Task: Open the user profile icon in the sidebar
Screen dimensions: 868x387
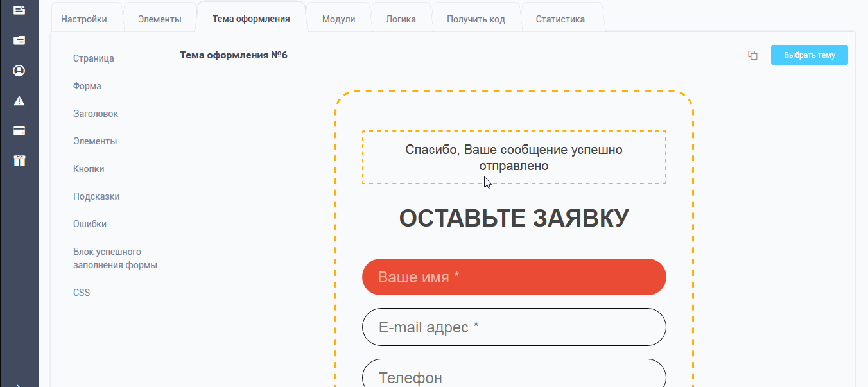Action: point(19,71)
